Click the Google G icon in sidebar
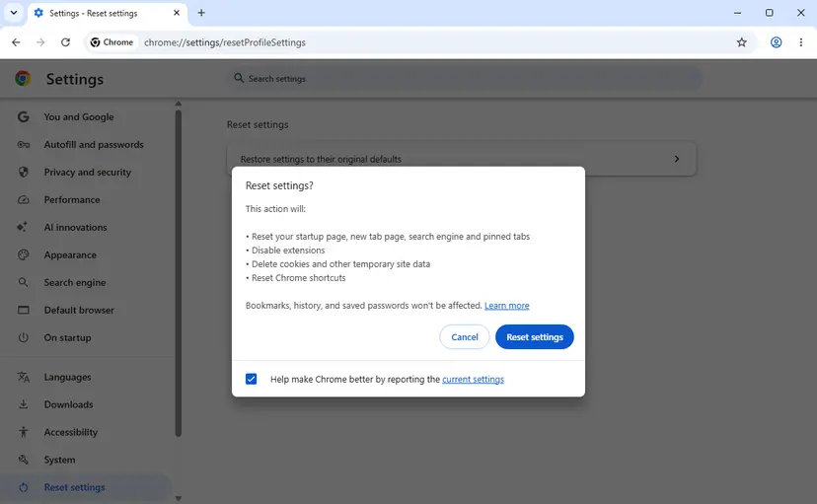 tap(23, 116)
